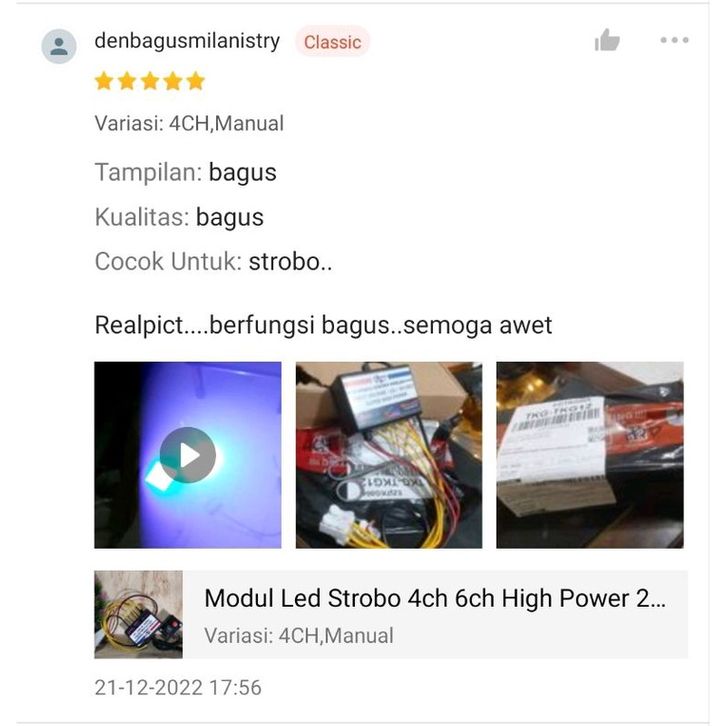Click username denbagusmilanistry
This screenshot has width=726, height=726.
[x=187, y=41]
